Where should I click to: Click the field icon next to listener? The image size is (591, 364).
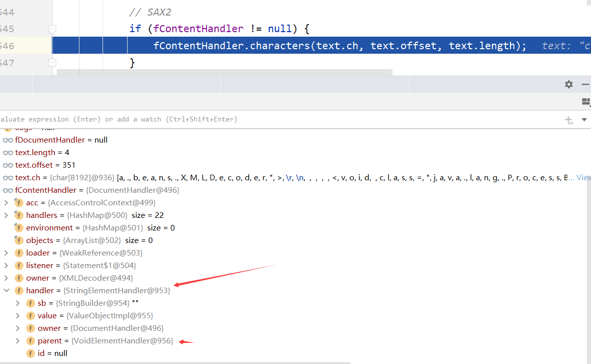coord(19,266)
